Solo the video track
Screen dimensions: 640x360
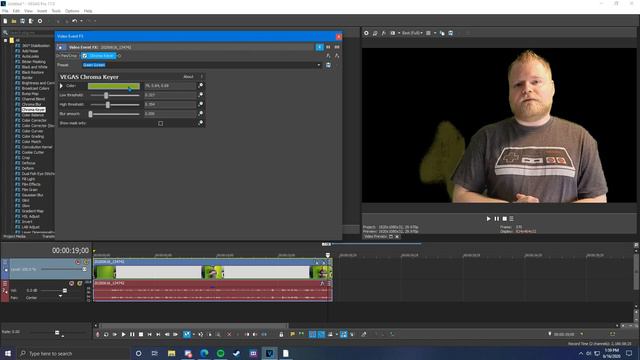click(86, 262)
